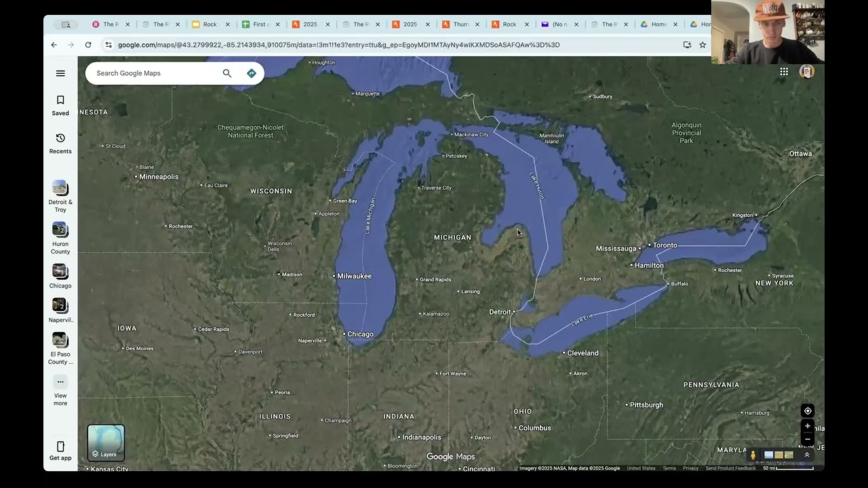868x488 pixels.
Task: Show your location on the map
Action: coord(807,411)
